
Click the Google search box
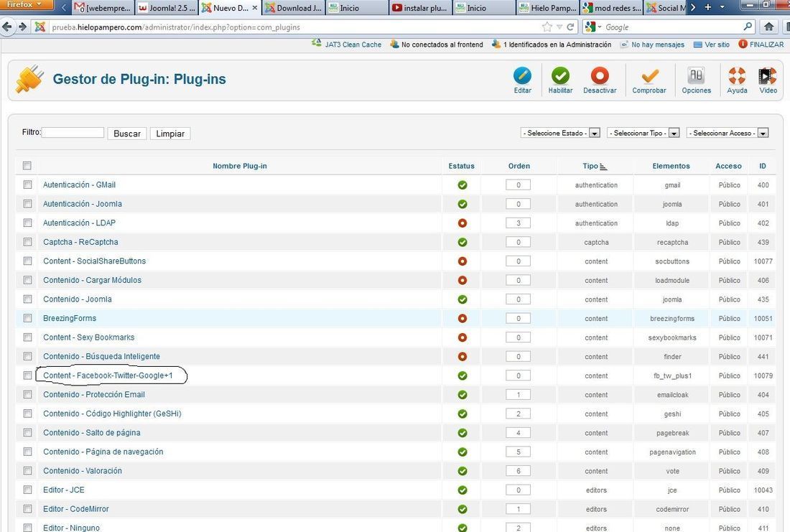pos(671,27)
